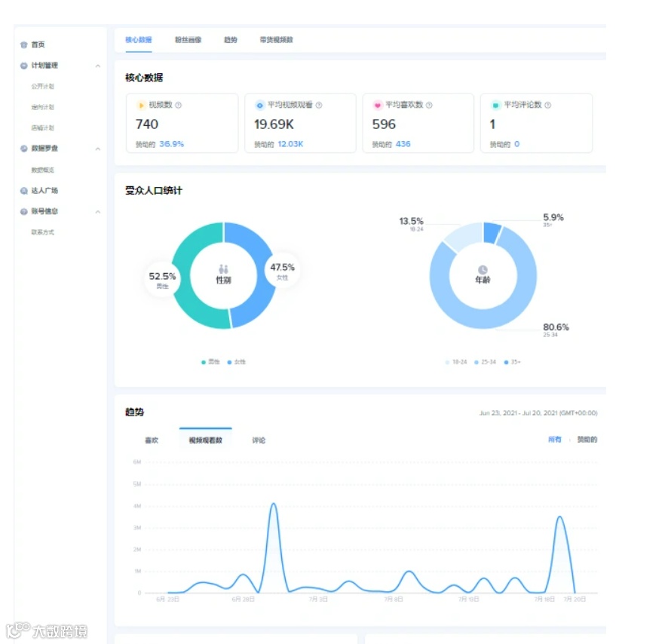Click the 436 sponsored likes value
Screen dimensions: 665x644
(403, 144)
